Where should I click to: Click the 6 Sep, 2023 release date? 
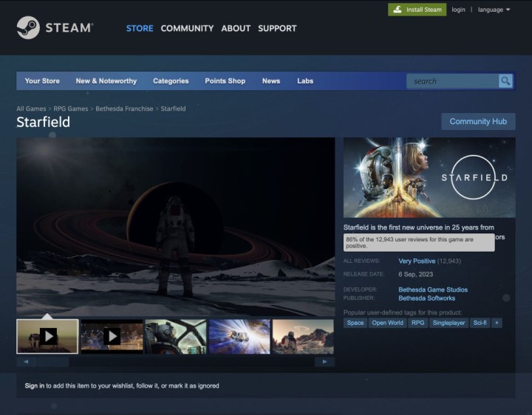coord(415,274)
